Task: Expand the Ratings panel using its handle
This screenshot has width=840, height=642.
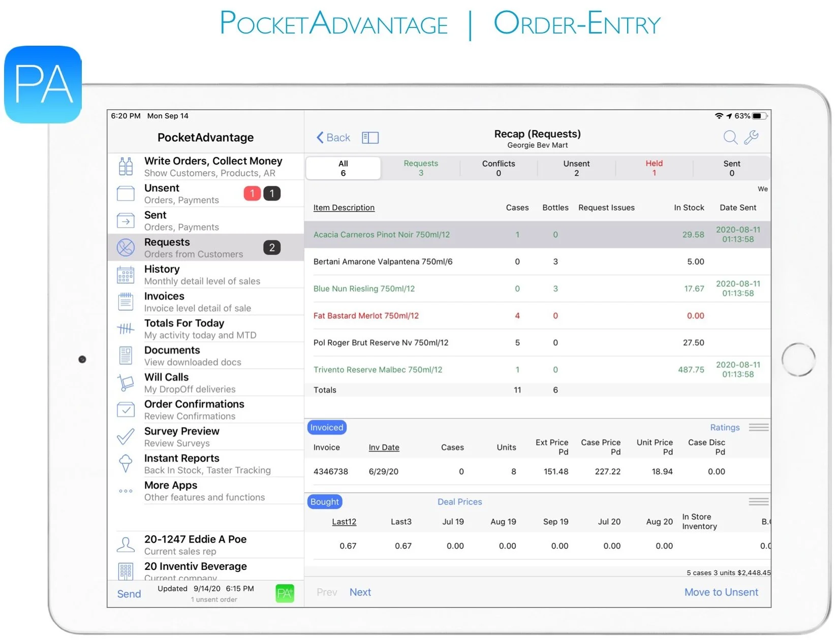Action: click(759, 427)
